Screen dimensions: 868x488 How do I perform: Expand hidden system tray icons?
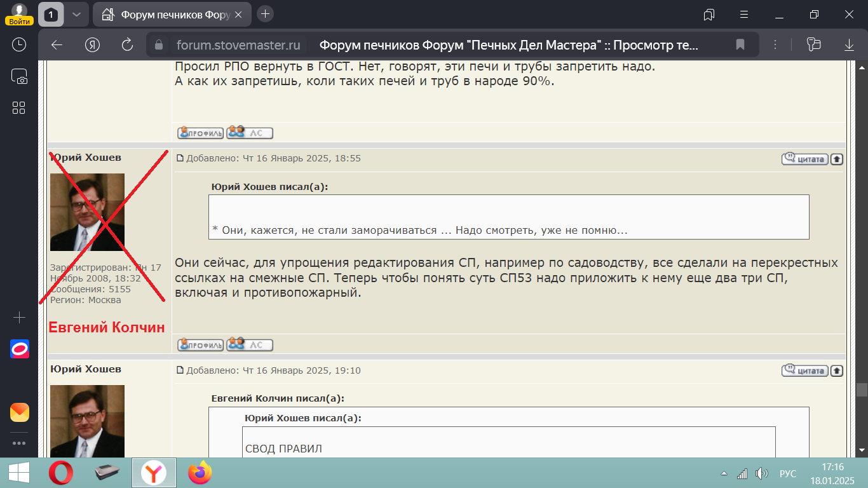[x=723, y=473]
